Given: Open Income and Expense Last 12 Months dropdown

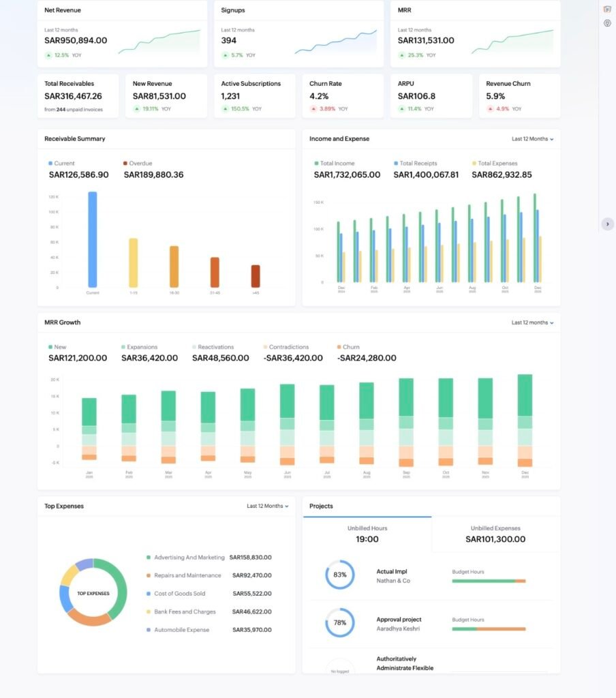Looking at the screenshot, I should (532, 139).
